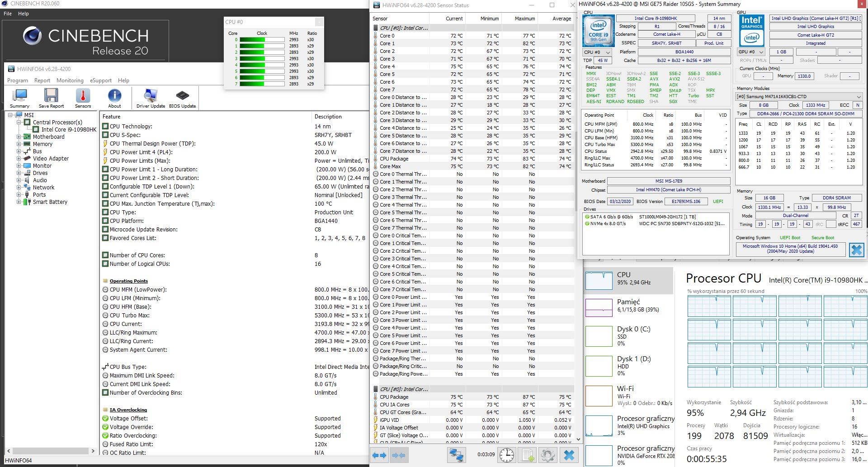Screen dimensions: 868x467
Task: Click the Sensor column header
Action: pyautogui.click(x=400, y=19)
